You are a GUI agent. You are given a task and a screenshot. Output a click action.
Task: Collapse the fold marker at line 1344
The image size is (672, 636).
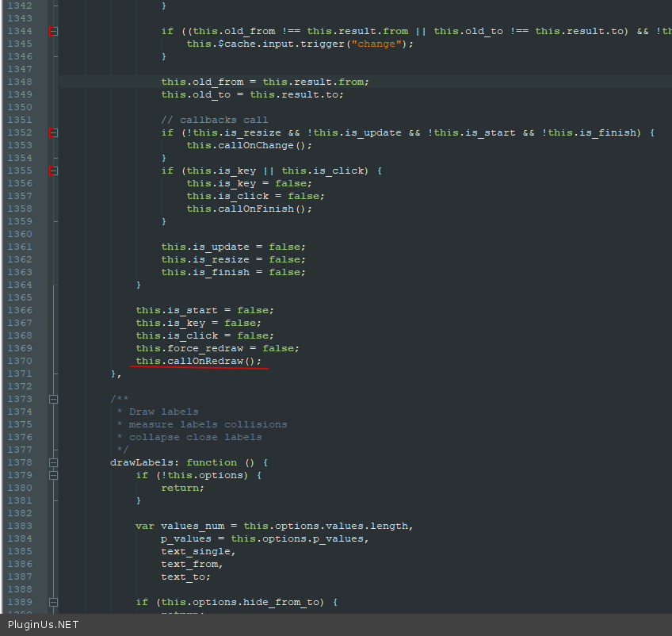53,32
